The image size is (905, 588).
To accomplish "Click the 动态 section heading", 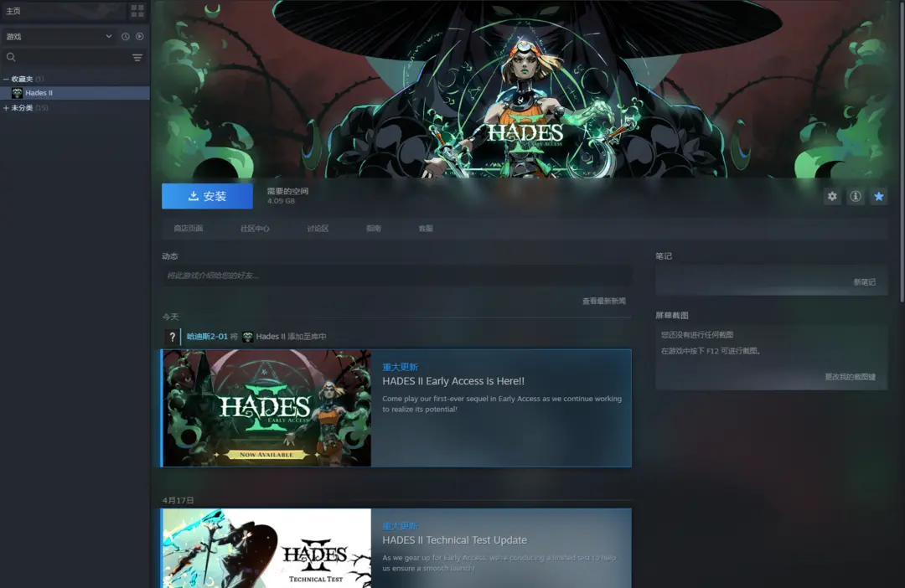I will 169,256.
